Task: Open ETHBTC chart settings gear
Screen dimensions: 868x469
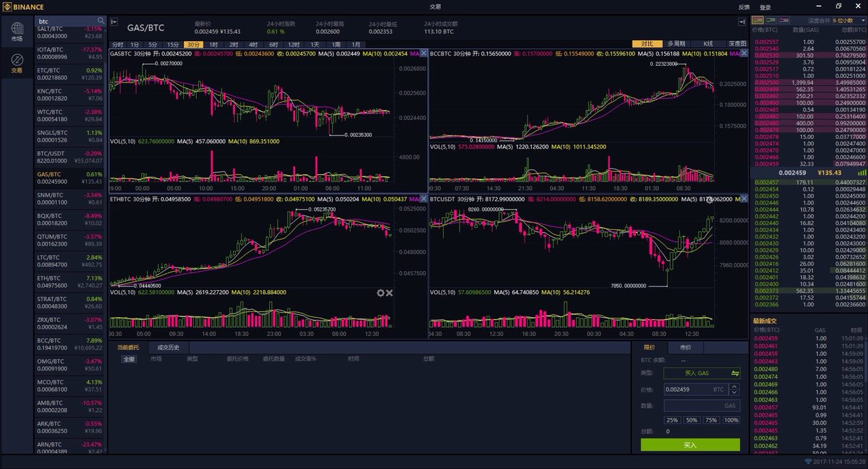Action: point(380,293)
